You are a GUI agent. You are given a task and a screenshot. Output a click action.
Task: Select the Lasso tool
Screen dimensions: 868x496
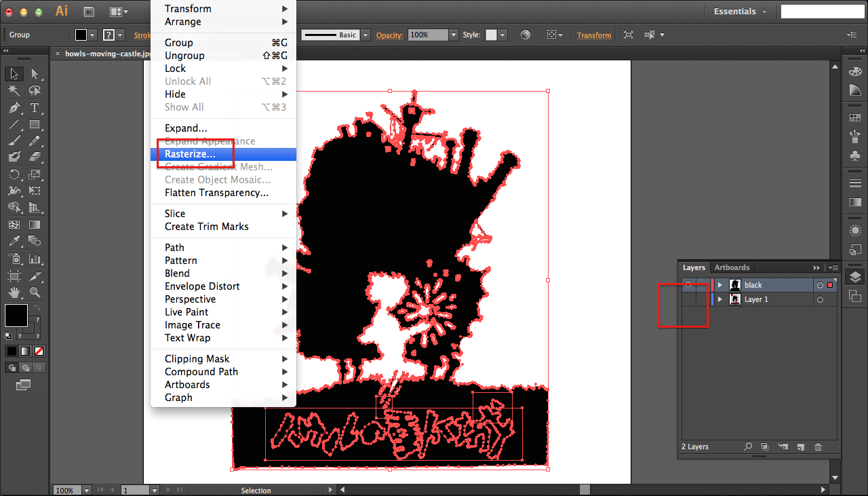(x=35, y=91)
